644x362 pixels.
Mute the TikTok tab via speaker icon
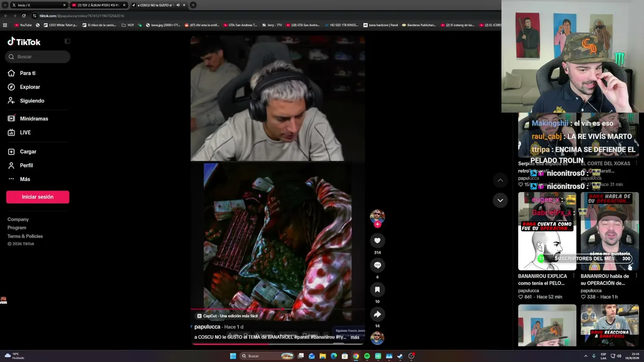click(x=178, y=5)
